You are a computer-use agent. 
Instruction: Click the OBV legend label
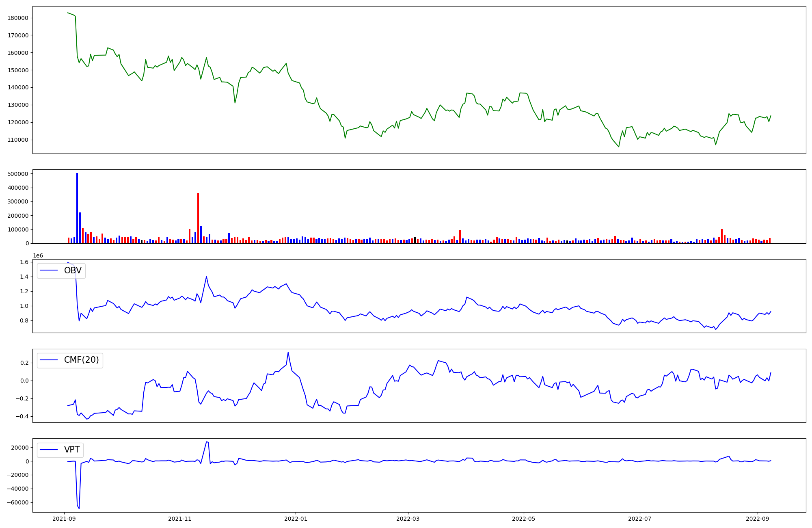tap(73, 270)
